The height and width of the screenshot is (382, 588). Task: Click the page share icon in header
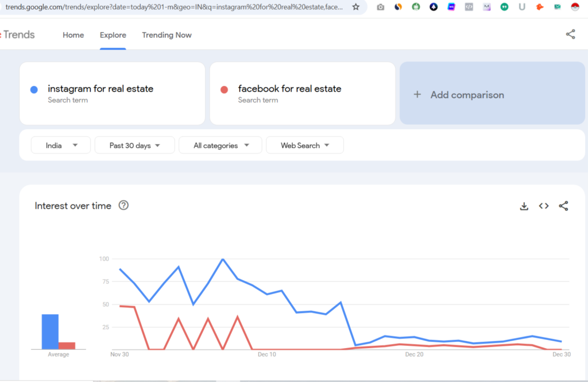pos(570,34)
